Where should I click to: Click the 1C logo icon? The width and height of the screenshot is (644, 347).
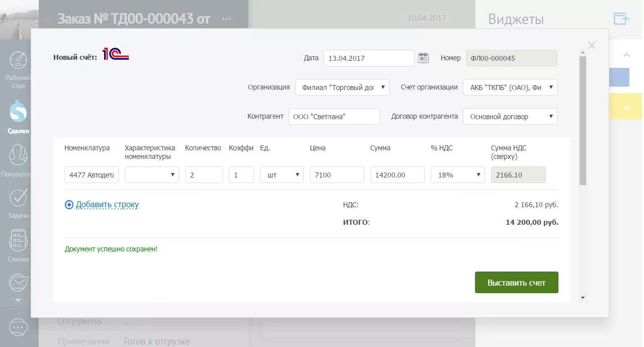116,54
